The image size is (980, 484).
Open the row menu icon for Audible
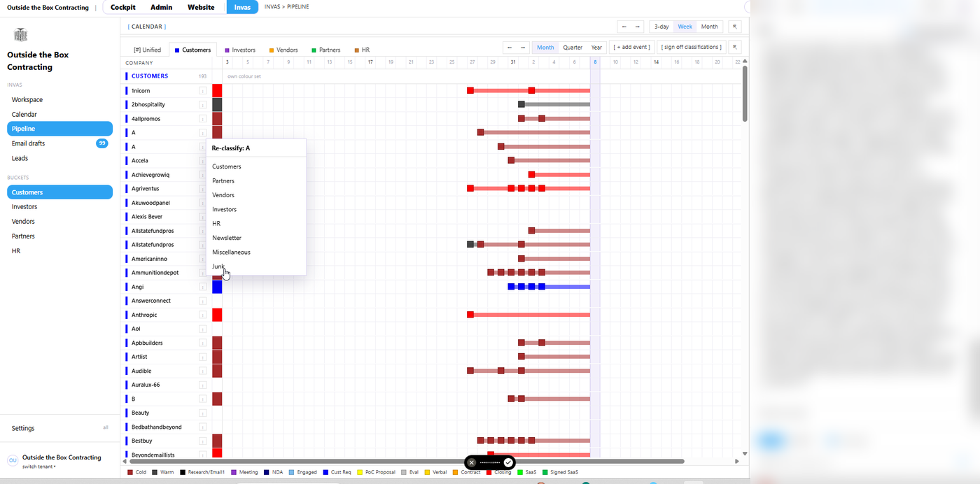pos(202,371)
